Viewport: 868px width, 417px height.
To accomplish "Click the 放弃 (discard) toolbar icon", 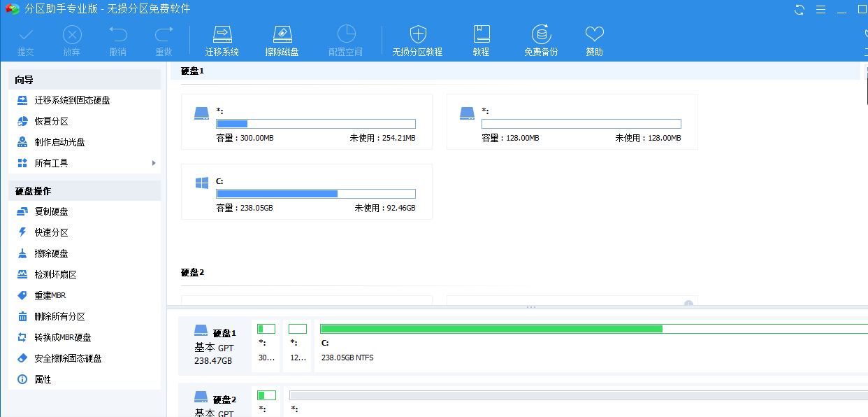I will pyautogui.click(x=72, y=34).
